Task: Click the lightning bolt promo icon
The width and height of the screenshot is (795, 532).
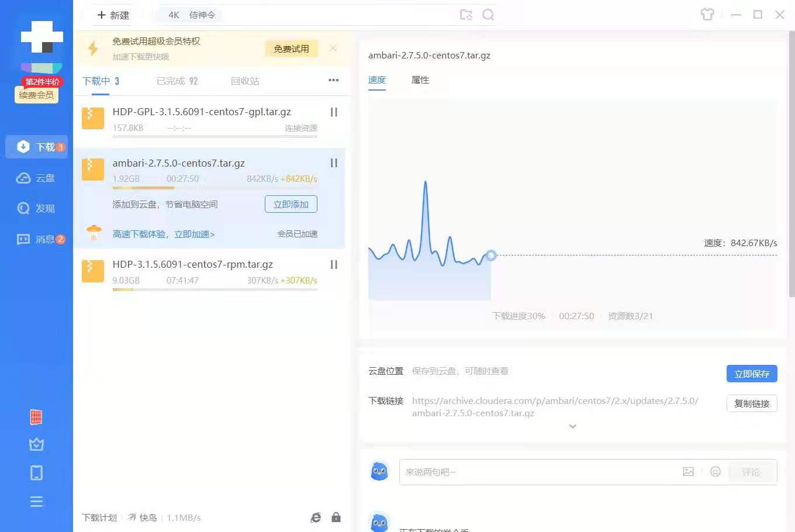Action: pyautogui.click(x=92, y=48)
